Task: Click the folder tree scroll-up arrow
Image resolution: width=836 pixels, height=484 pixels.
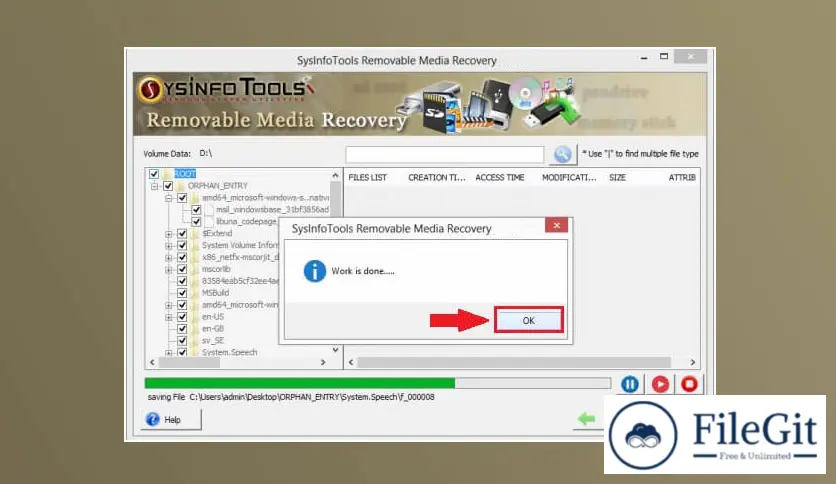Action: tap(335, 175)
